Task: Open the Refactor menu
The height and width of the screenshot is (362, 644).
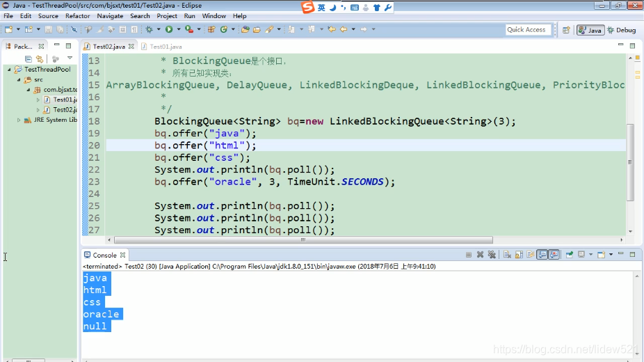Action: 78,16
